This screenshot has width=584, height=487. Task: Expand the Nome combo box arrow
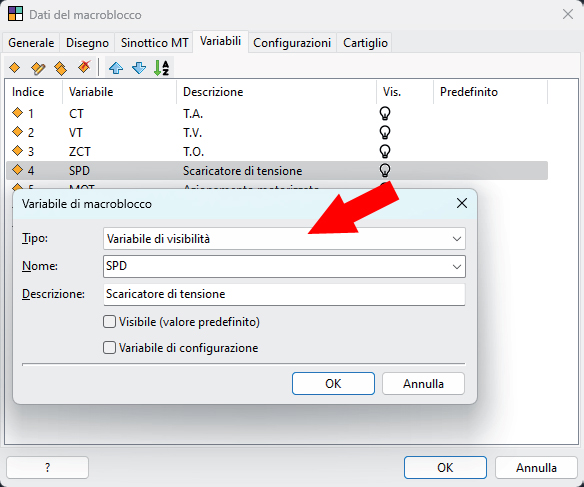(457, 267)
